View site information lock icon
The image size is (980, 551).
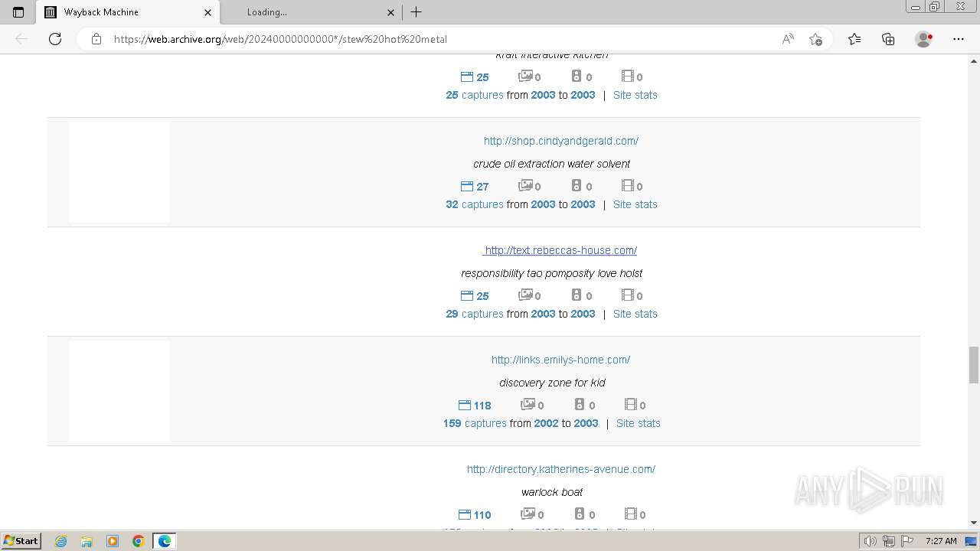[x=96, y=39]
